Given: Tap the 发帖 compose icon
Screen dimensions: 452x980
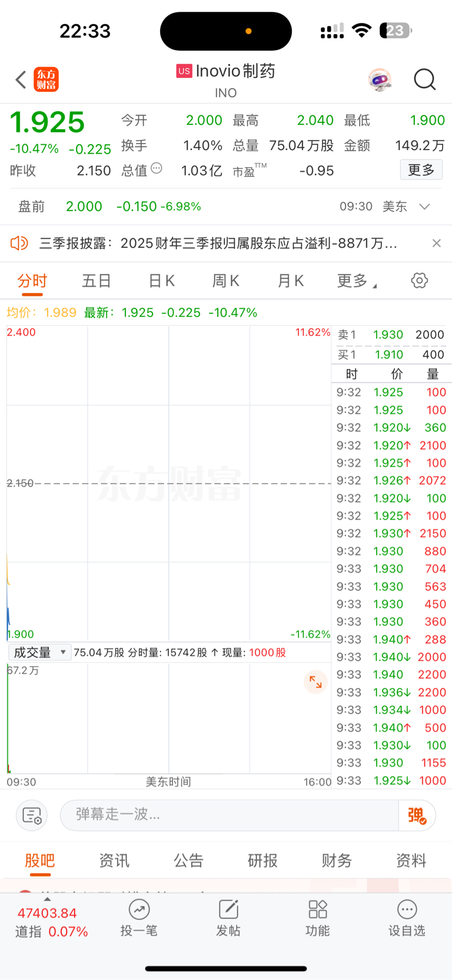Looking at the screenshot, I should (228, 918).
